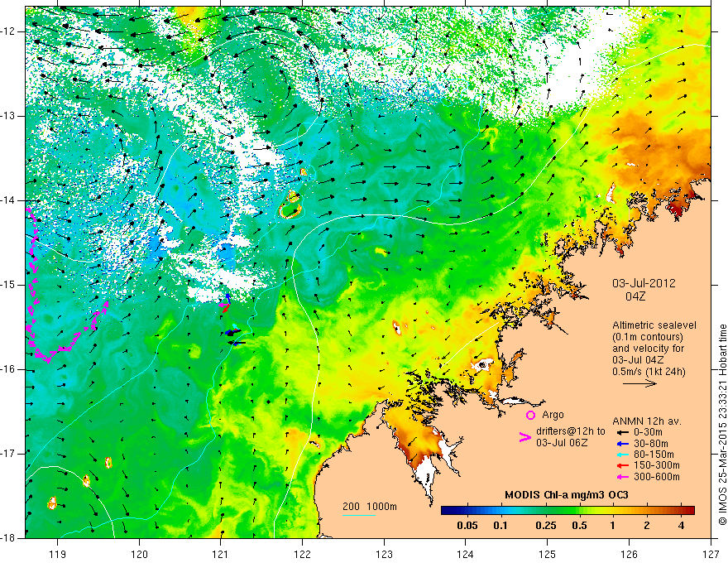Click latitude axis label -13
The width and height of the screenshot is (728, 563).
(x=8, y=116)
